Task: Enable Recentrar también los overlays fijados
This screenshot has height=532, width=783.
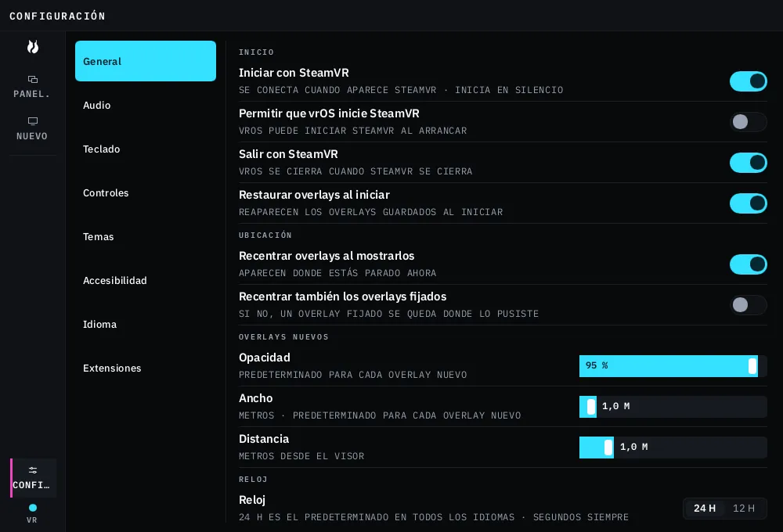Action: click(748, 305)
